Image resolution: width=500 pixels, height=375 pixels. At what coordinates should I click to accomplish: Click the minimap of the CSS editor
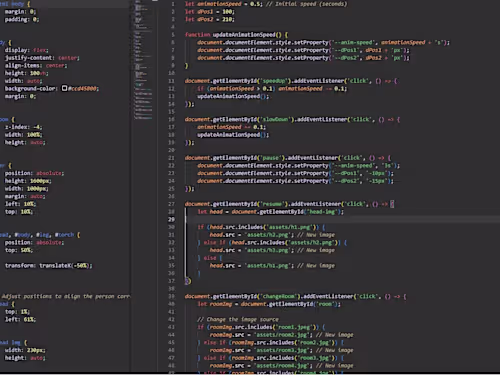point(143,60)
